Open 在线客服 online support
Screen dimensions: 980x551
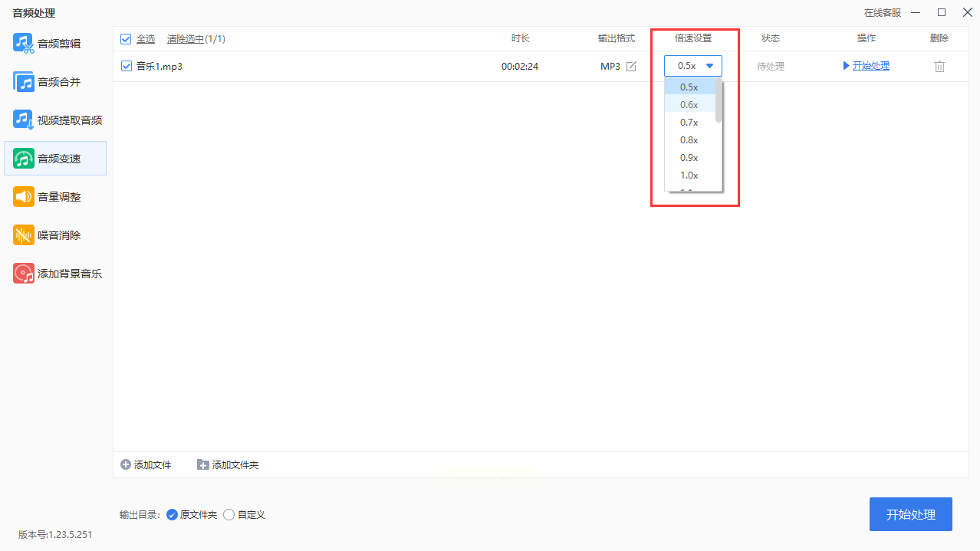pos(883,13)
